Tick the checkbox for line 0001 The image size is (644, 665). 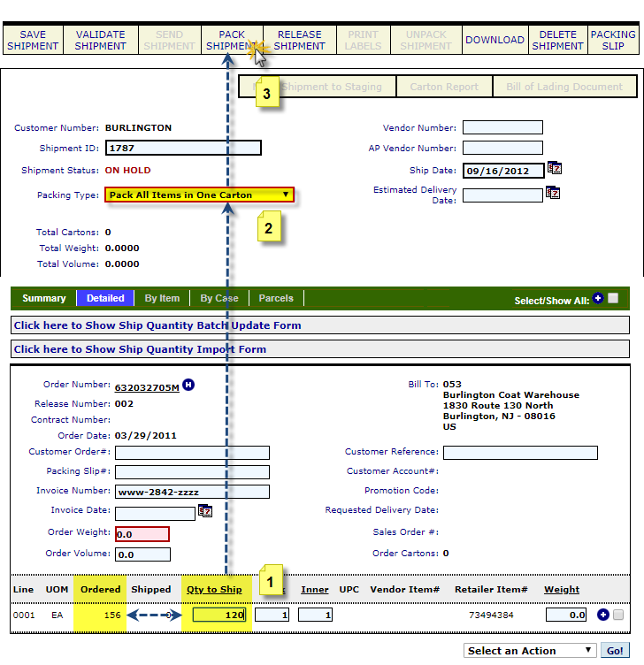[x=618, y=615]
